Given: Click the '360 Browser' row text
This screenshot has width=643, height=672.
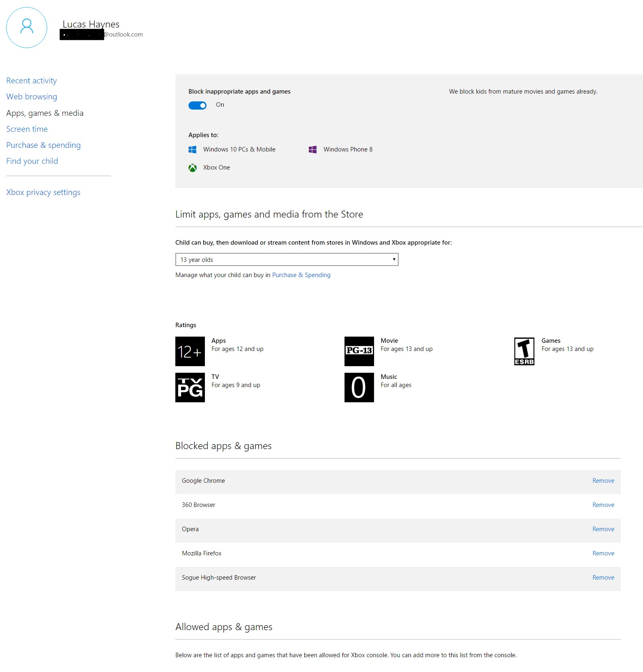Looking at the screenshot, I should click(198, 505).
